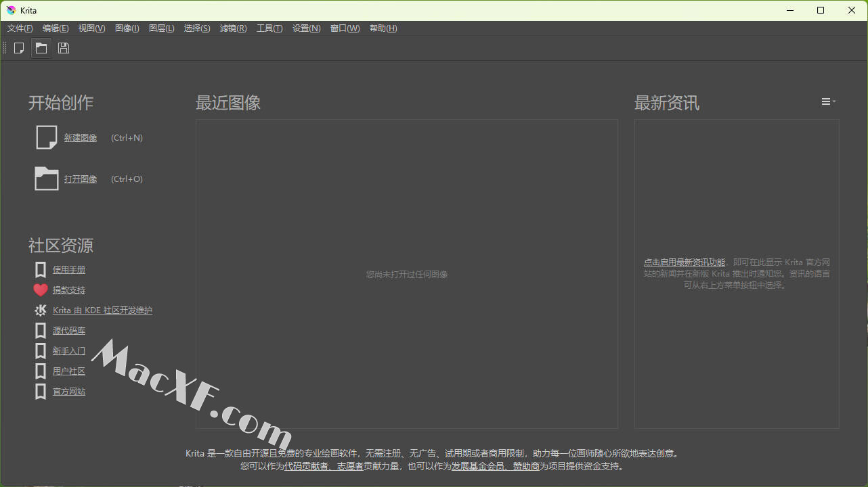Click the KDE gear icon in community resources

pos(41,310)
